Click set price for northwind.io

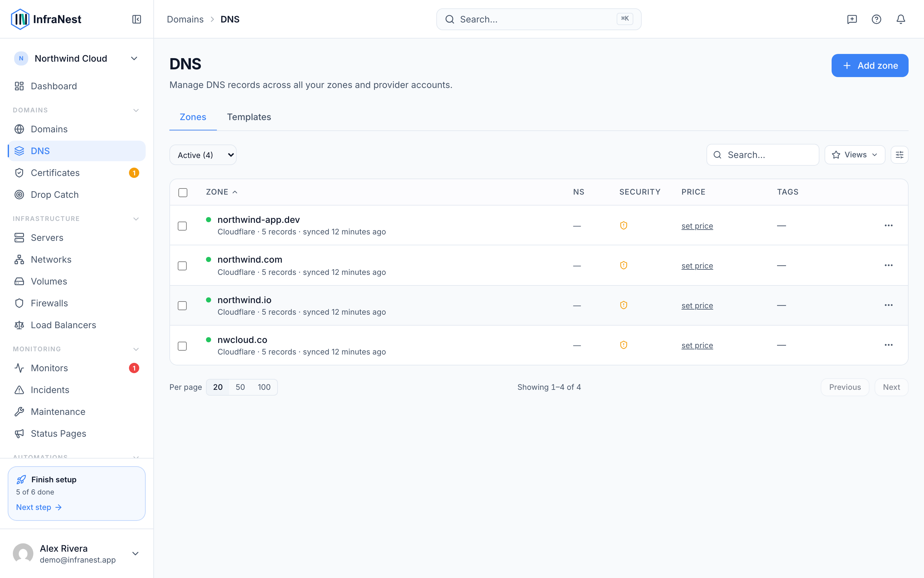pos(697,305)
